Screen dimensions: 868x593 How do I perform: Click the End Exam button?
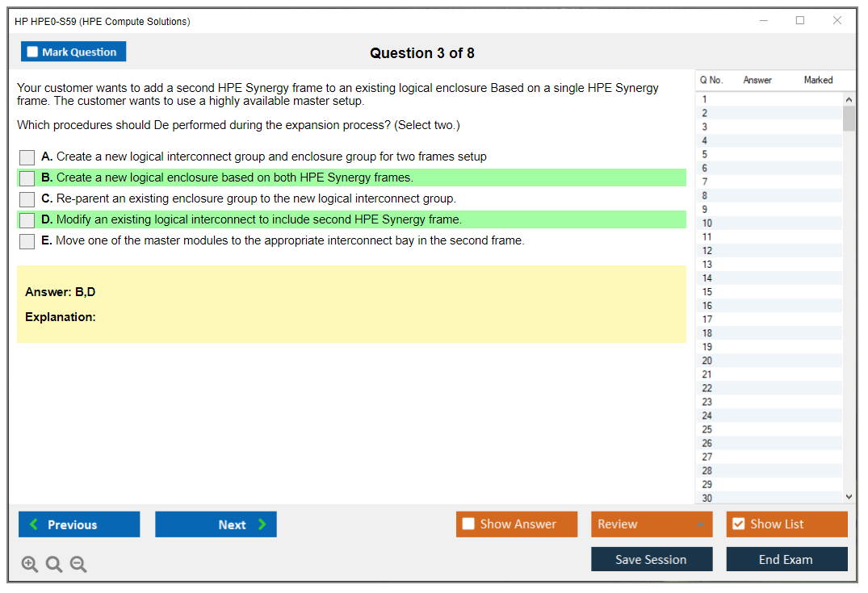tap(786, 559)
